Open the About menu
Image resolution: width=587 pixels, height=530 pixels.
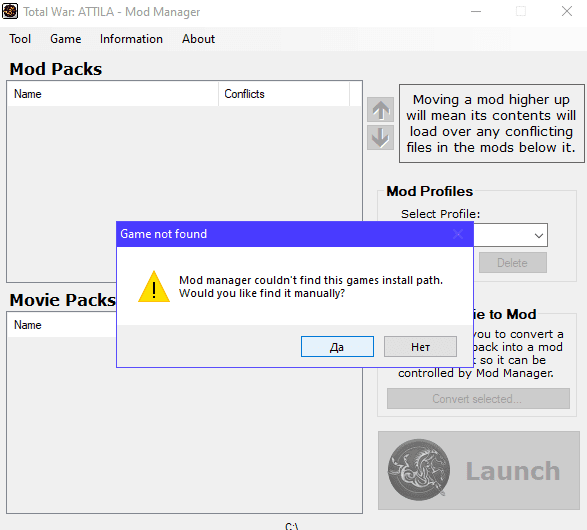coord(198,39)
